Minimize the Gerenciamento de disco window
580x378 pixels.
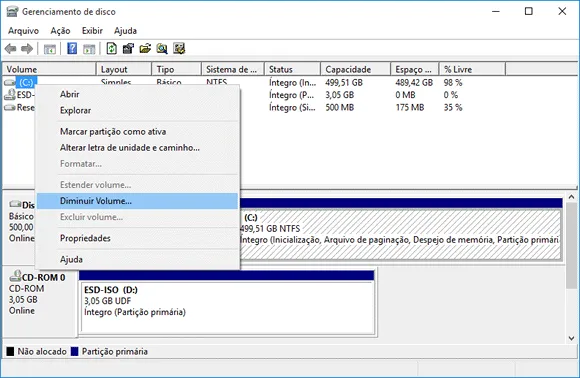[496, 11]
